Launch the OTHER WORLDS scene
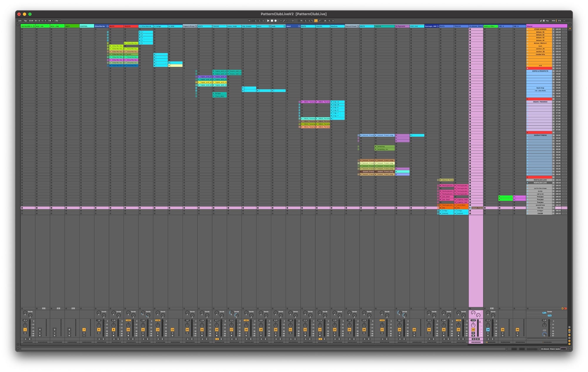 coord(528,29)
